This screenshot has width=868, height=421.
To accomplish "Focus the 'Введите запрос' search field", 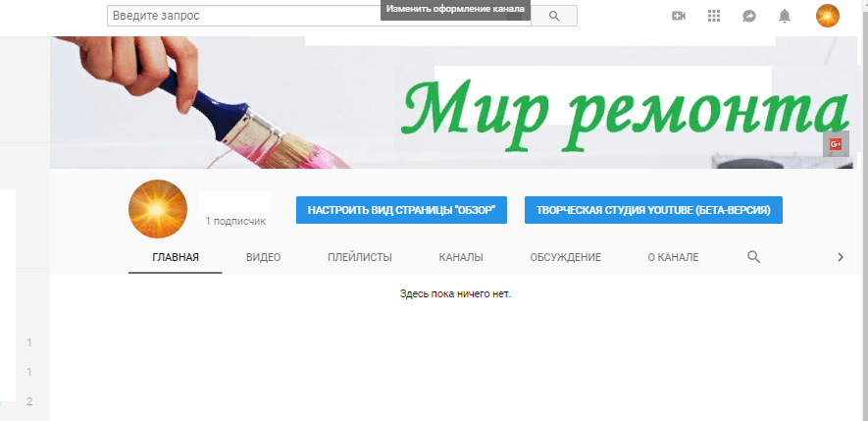I will click(x=319, y=16).
